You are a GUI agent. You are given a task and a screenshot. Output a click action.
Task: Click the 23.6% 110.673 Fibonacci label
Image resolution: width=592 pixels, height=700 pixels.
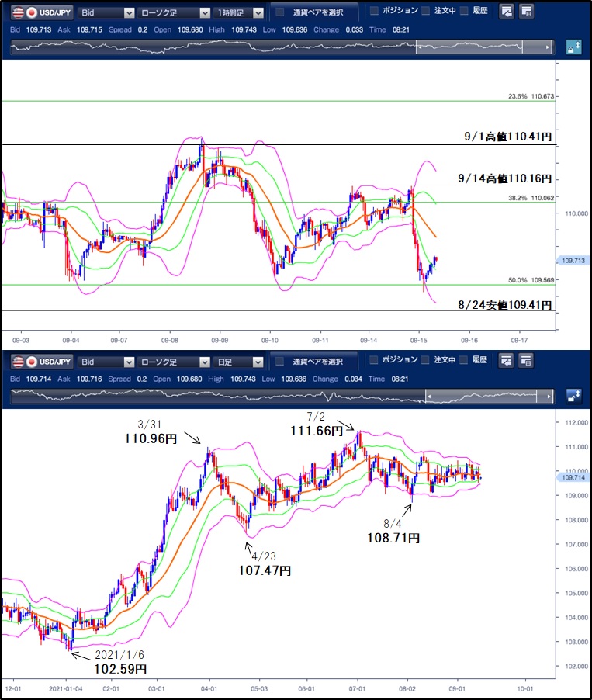(531, 96)
